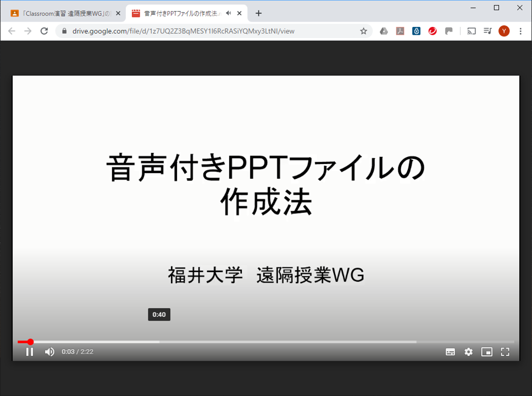Enter fullscreen video mode
This screenshot has width=532, height=396.
click(505, 352)
